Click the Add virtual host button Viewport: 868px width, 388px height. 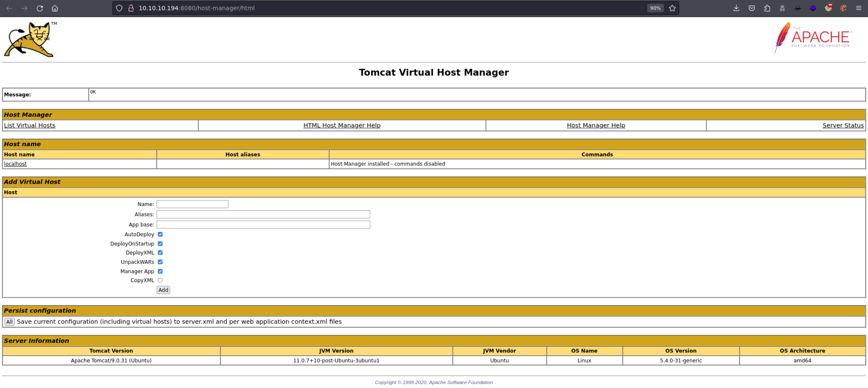163,290
